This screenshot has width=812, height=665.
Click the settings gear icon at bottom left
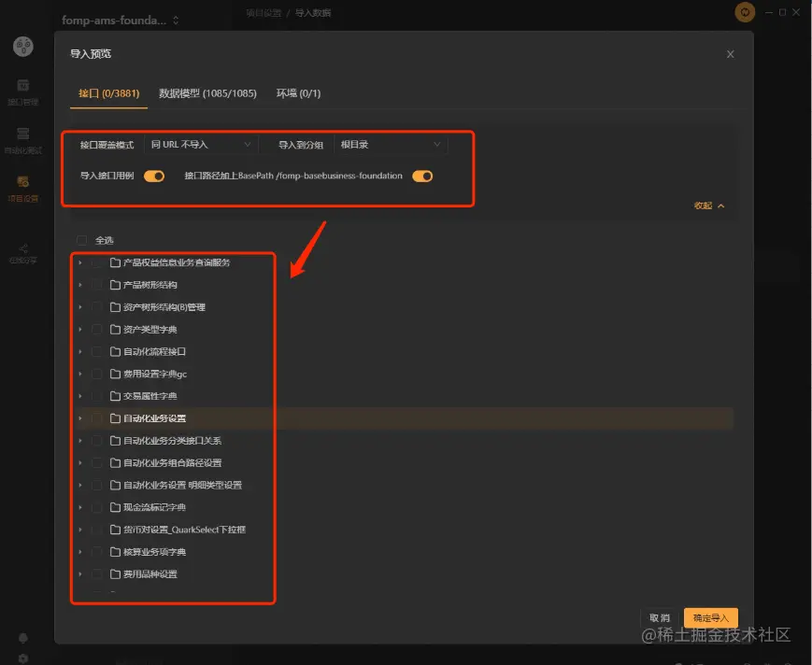(x=23, y=658)
